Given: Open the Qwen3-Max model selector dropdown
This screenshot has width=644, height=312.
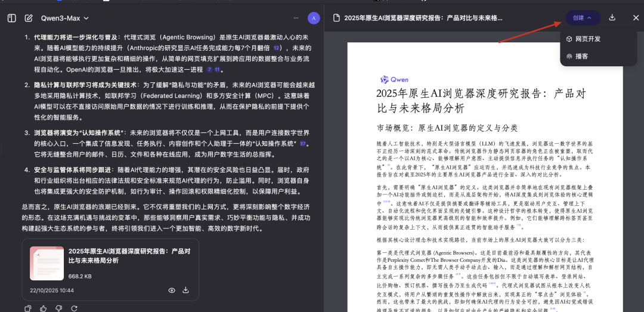Looking at the screenshot, I should (x=65, y=18).
